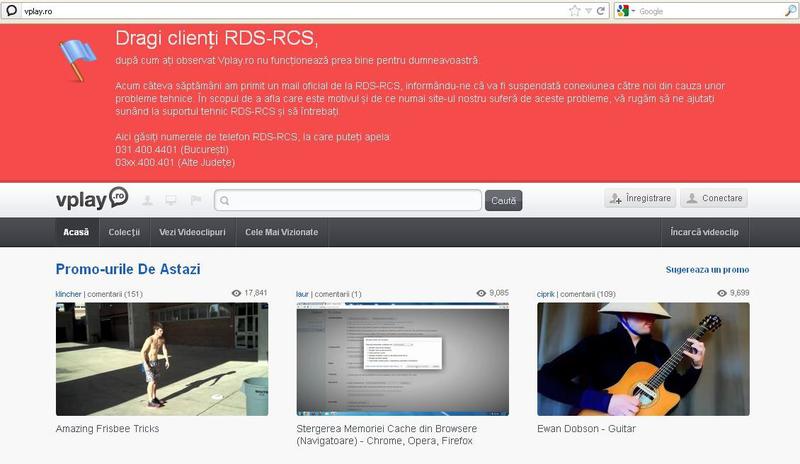Click the vplay video search field
The height and width of the screenshot is (464, 800).
[x=348, y=201]
